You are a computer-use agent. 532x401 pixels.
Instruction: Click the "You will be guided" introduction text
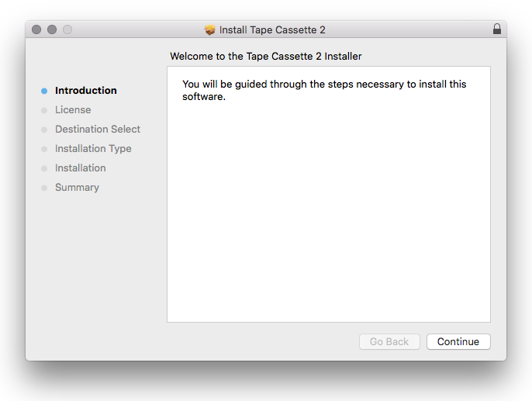coord(324,90)
